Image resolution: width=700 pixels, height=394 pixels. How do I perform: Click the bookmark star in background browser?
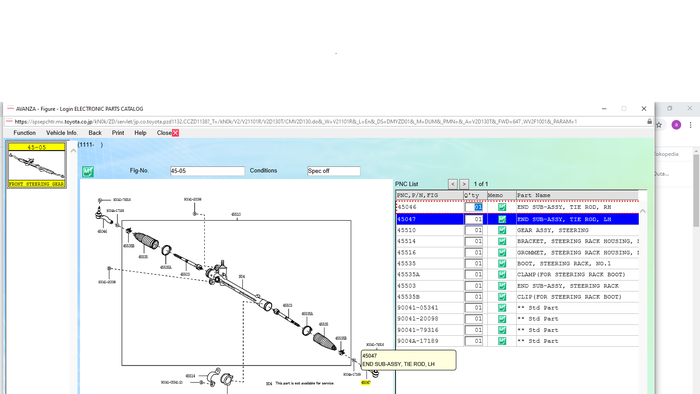[658, 125]
